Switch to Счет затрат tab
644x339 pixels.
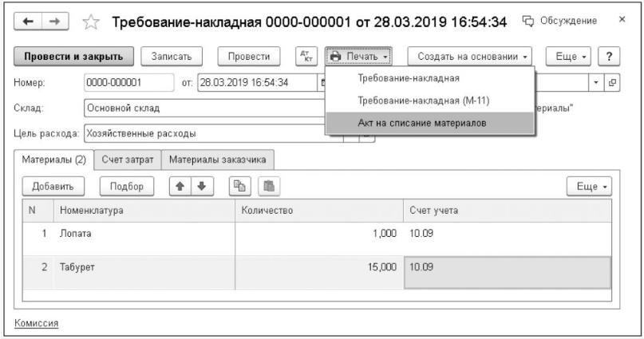[x=128, y=159]
